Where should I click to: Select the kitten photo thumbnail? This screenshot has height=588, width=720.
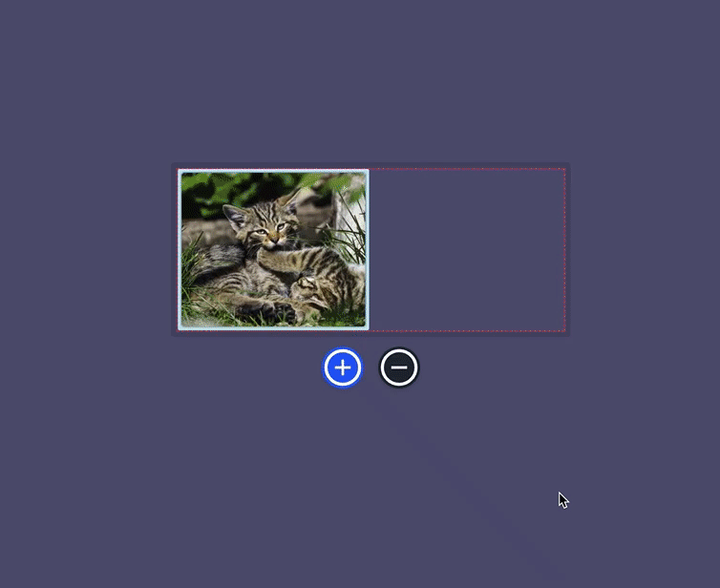click(x=273, y=250)
